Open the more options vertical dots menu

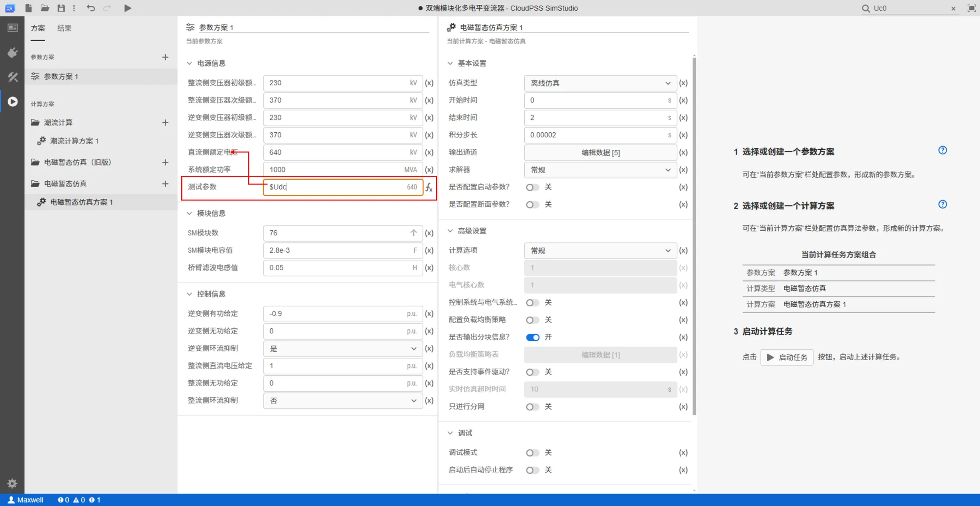pos(74,8)
